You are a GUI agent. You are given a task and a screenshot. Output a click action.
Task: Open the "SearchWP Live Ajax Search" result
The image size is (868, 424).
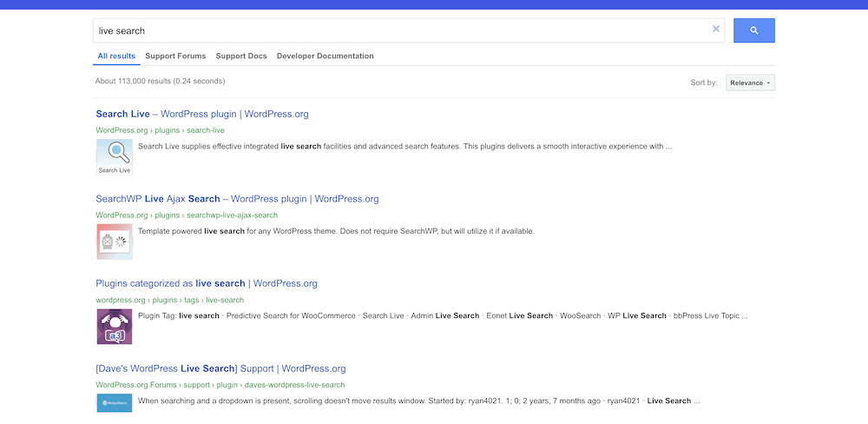coord(237,198)
